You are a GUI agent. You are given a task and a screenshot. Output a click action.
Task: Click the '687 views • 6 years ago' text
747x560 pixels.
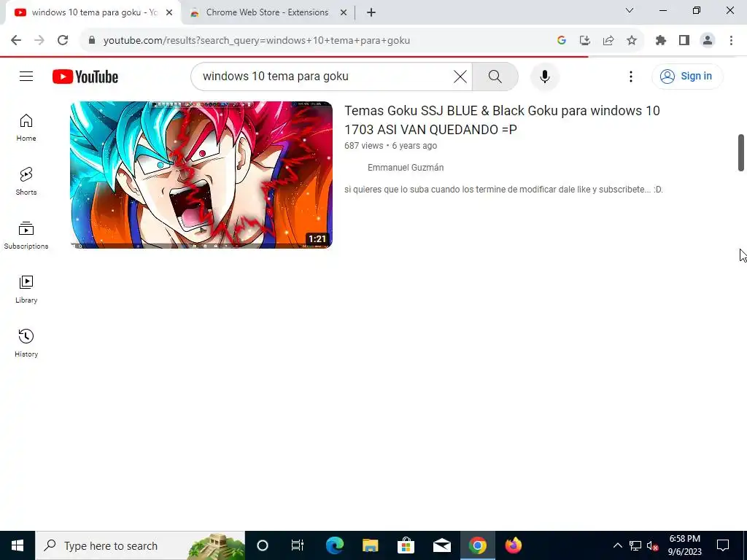click(x=391, y=146)
